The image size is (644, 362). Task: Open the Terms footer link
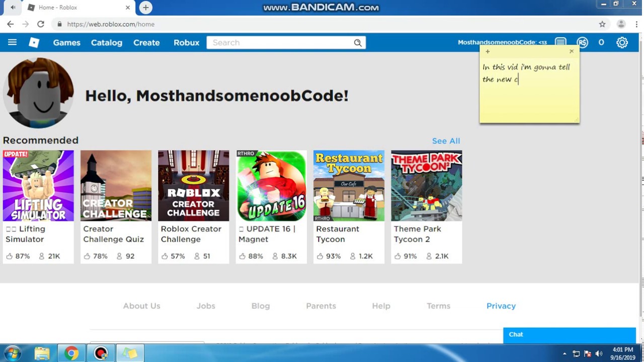click(x=438, y=306)
